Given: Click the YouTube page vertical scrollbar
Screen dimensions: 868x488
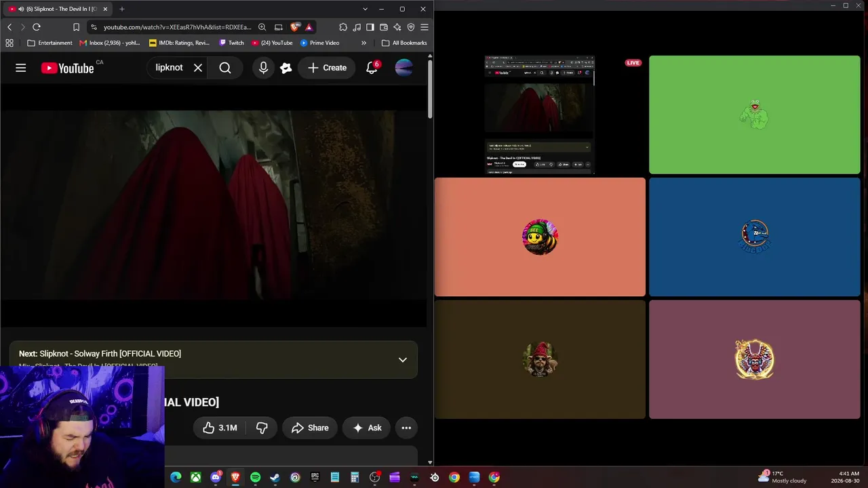Looking at the screenshot, I should click(430, 88).
